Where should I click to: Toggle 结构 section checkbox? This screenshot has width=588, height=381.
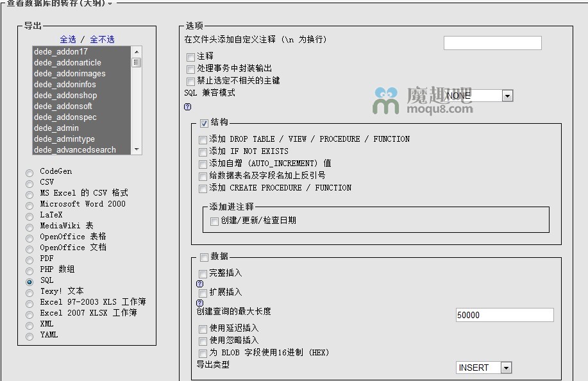click(204, 123)
